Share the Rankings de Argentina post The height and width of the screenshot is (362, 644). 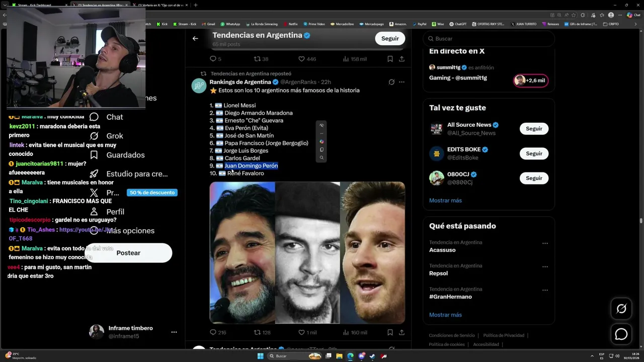click(x=401, y=332)
